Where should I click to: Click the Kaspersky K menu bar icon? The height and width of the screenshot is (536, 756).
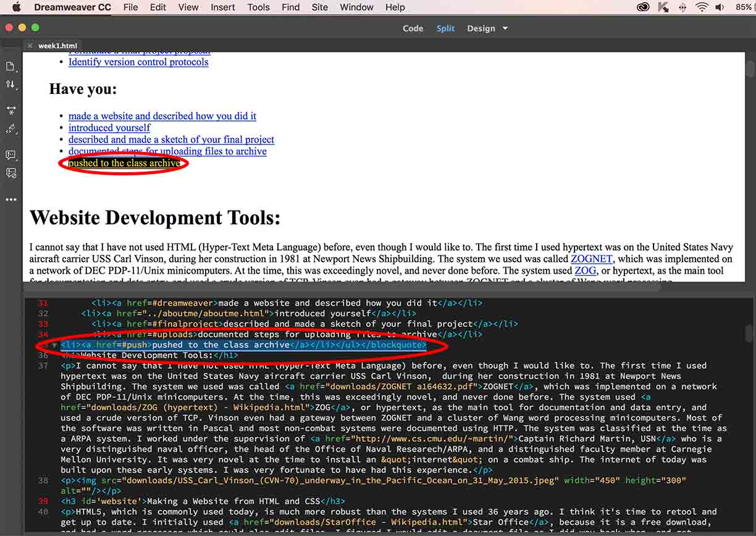(664, 7)
